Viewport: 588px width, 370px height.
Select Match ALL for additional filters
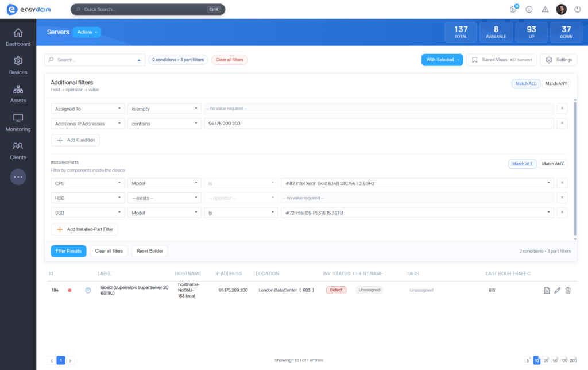[x=526, y=84]
